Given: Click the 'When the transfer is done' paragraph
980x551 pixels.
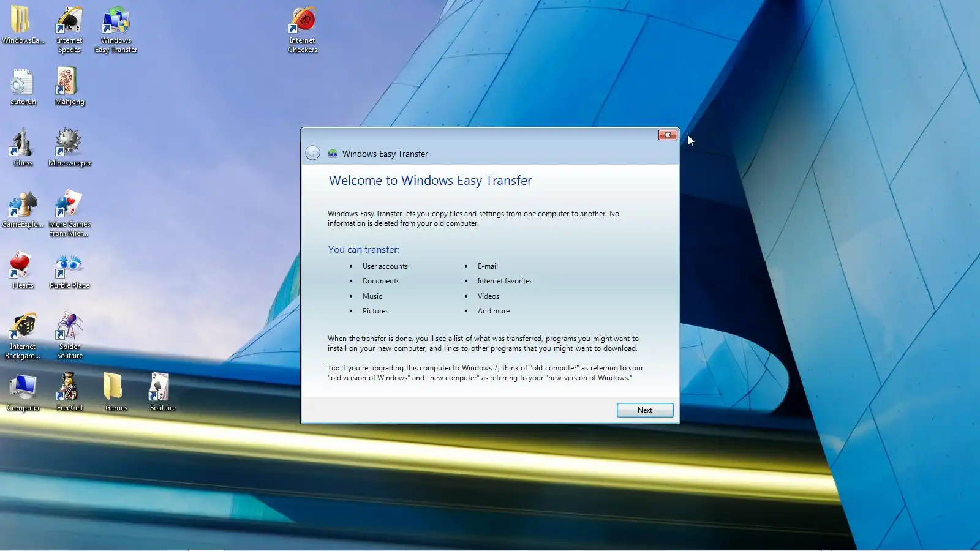Looking at the screenshot, I should click(483, 343).
